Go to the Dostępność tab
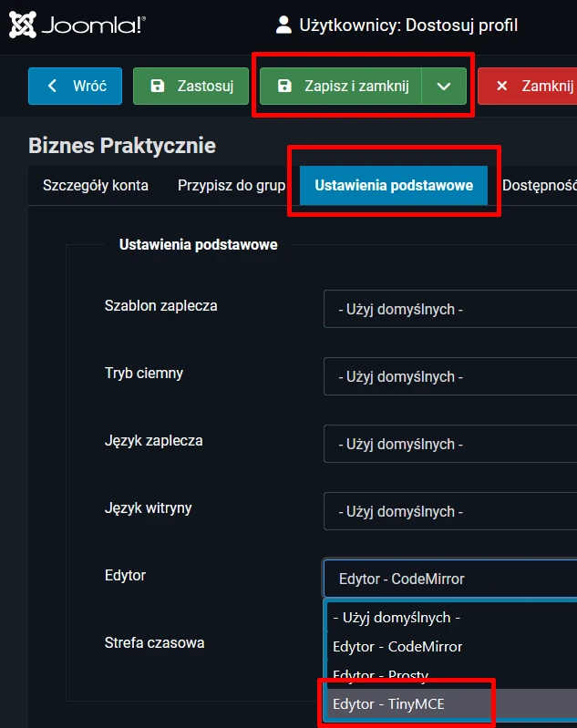Screen dimensions: 577x728 (x=539, y=186)
